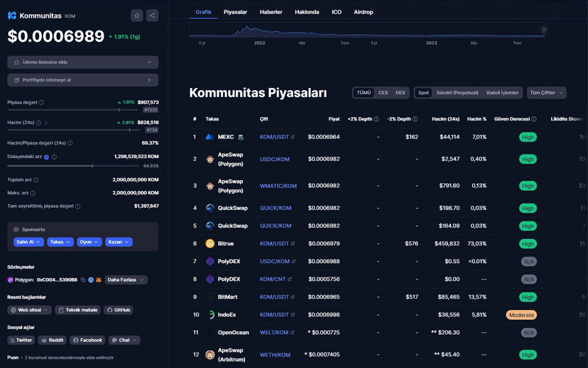Select the Spot market type
The image size is (588, 368).
click(424, 93)
